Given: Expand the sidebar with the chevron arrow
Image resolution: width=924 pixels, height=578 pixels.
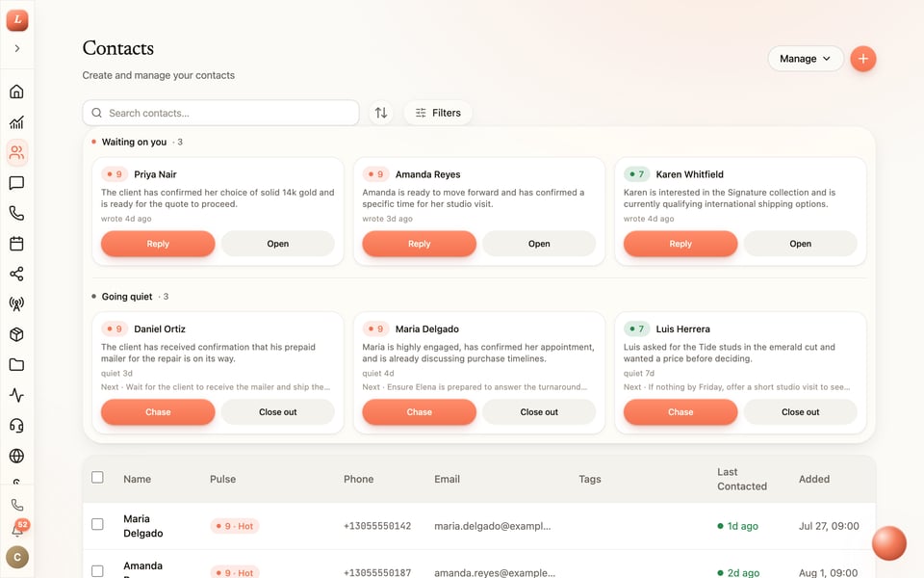Looking at the screenshot, I should pos(17,48).
